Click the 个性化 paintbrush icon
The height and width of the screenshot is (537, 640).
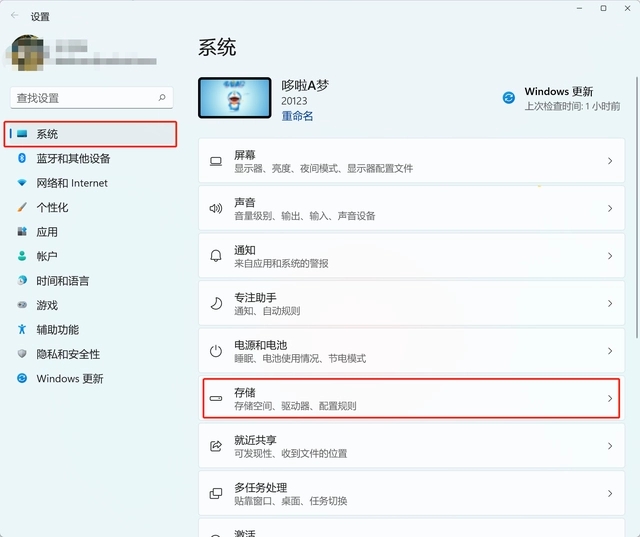pos(22,207)
